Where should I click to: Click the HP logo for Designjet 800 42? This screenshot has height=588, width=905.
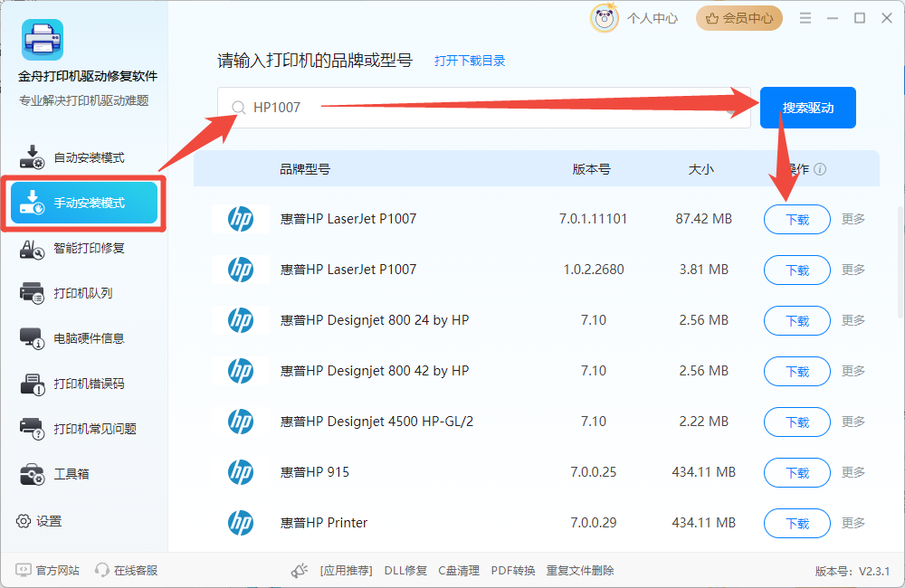241,371
